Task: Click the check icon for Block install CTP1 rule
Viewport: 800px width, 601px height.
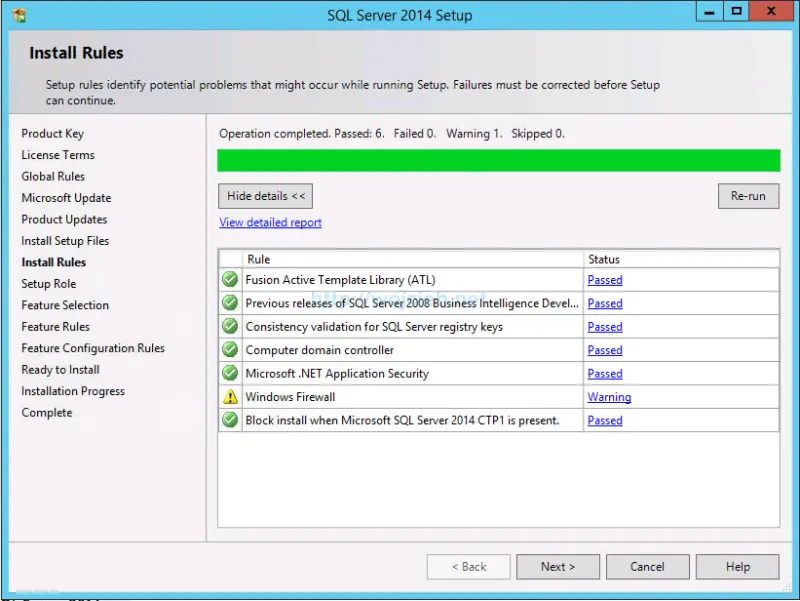Action: point(230,420)
